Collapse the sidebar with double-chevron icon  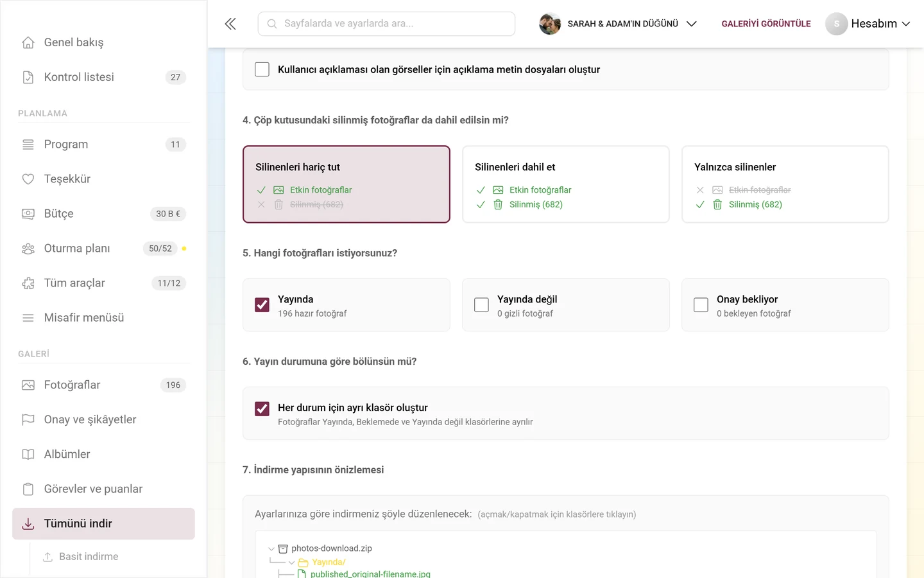230,24
